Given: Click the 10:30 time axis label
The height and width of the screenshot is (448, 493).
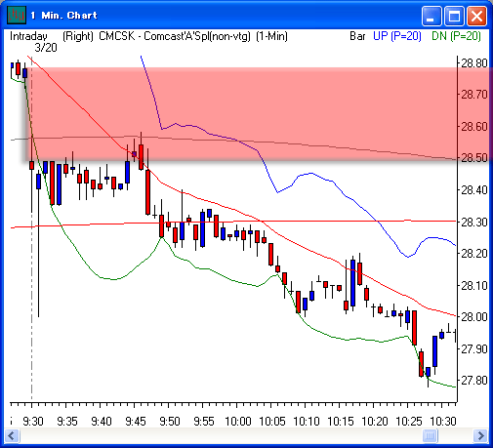Looking at the screenshot, I should [x=443, y=422].
